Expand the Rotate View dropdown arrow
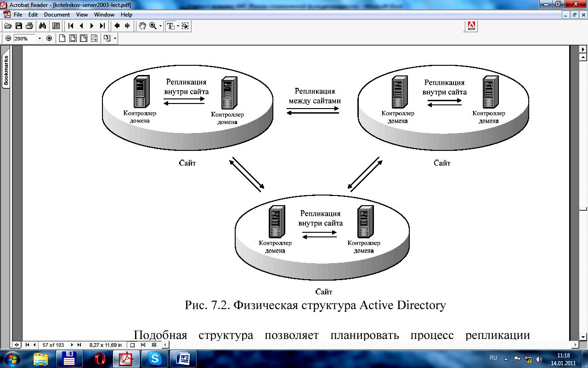The image size is (588, 368). point(115,38)
